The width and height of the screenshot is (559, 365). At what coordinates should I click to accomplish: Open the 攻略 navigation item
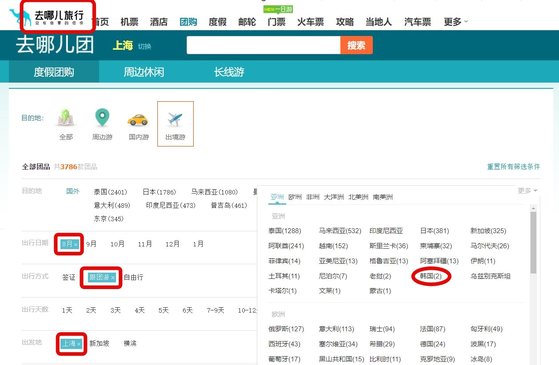pyautogui.click(x=345, y=22)
